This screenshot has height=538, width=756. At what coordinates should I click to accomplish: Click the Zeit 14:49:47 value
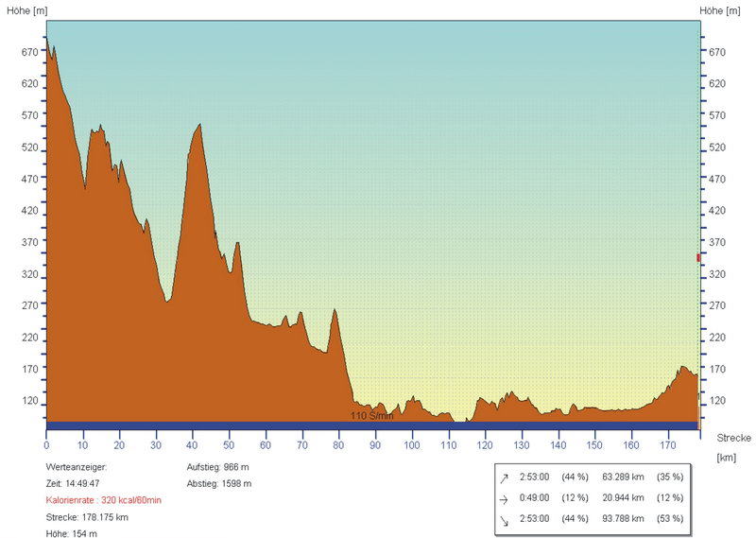click(x=74, y=484)
